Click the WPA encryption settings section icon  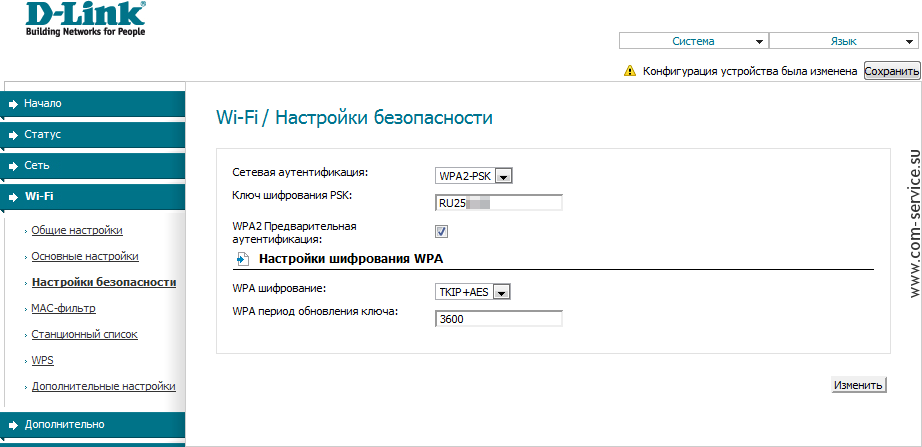(242, 259)
